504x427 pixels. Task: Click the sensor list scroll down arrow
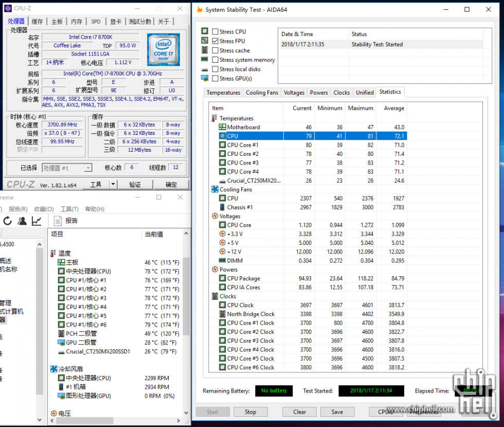pyautogui.click(x=186, y=413)
